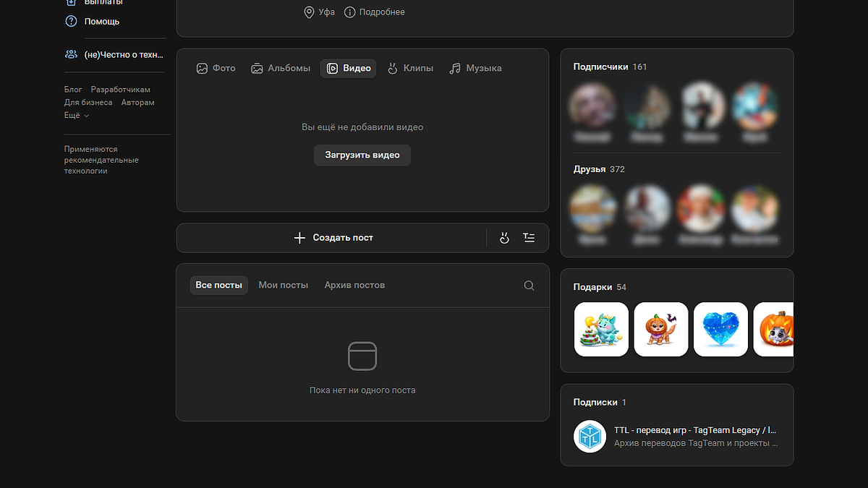Click Архив переводов TagTeam description text

(x=696, y=443)
